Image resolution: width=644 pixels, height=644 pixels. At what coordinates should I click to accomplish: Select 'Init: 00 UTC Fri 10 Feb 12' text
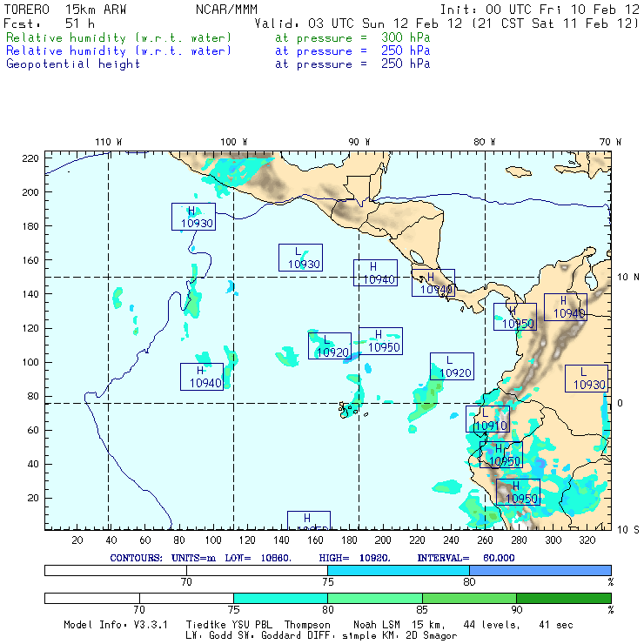tap(540, 10)
